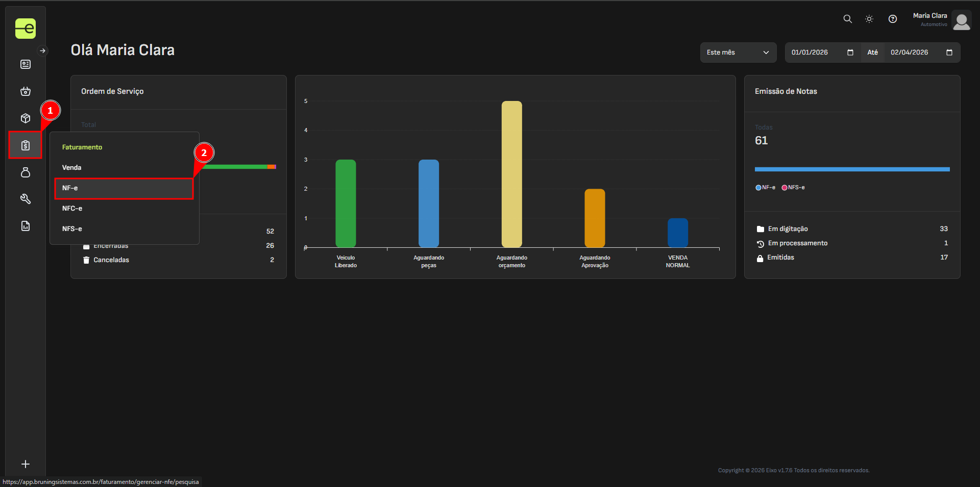
Task: Open the money bag sidebar icon
Action: pyautogui.click(x=26, y=172)
